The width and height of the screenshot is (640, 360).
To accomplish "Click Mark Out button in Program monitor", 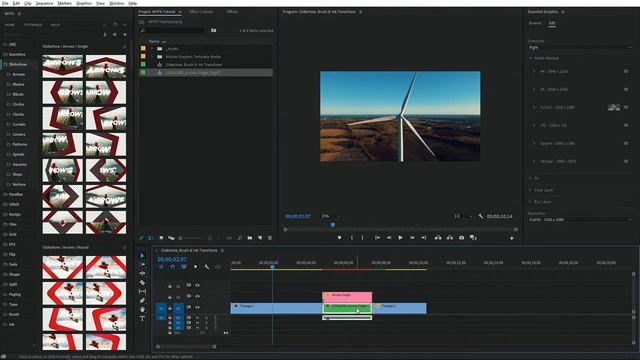I will (362, 238).
